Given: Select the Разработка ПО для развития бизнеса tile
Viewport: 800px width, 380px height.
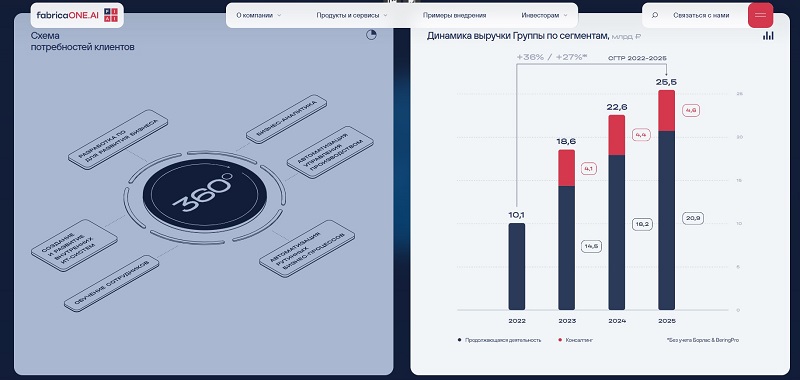Looking at the screenshot, I should point(118,139).
